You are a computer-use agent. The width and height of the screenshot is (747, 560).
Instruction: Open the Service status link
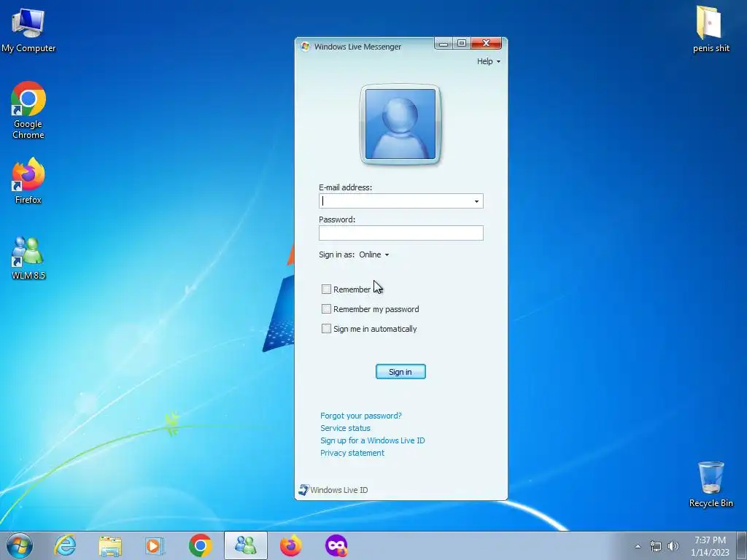(345, 428)
